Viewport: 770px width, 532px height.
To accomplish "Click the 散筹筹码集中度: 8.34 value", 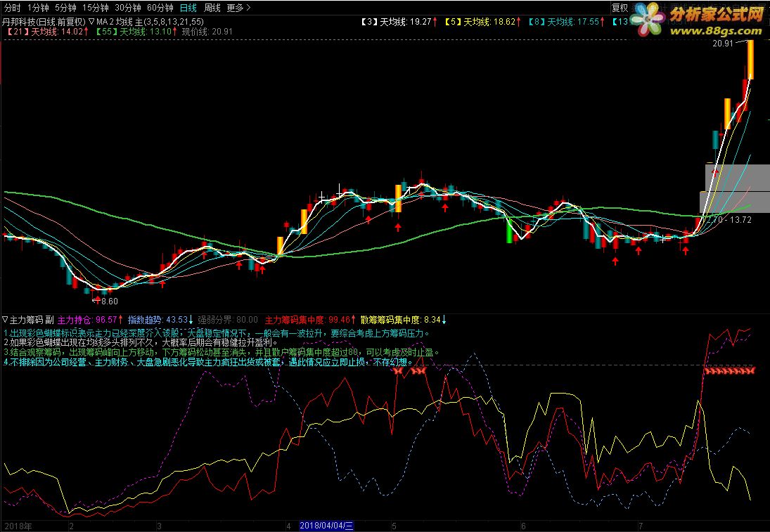I will click(x=403, y=320).
